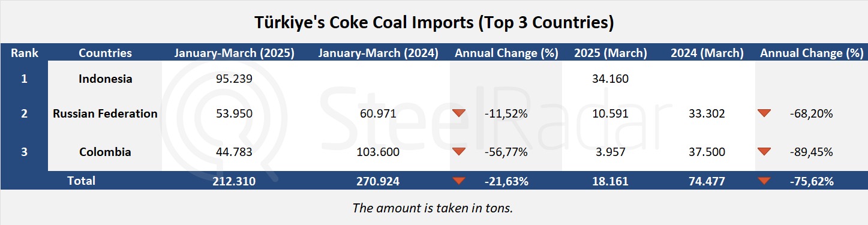Select the Countries column header
The height and width of the screenshot is (225, 868).
click(105, 53)
